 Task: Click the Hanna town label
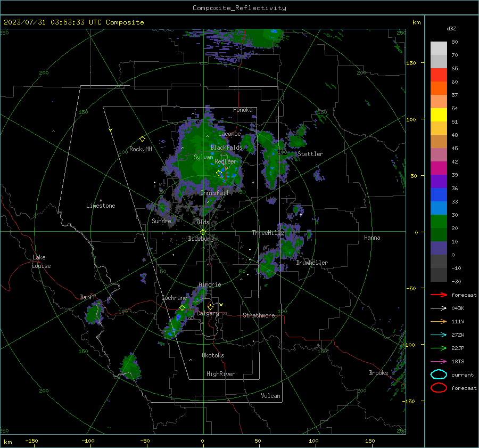(x=372, y=238)
